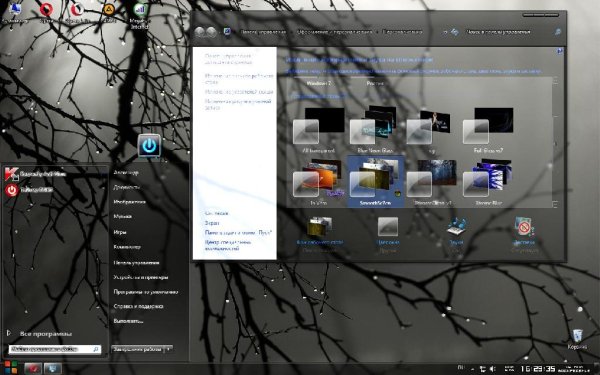The width and height of the screenshot is (600, 375).
Task: Click Персонализация breadcrumb
Action: tap(402, 32)
